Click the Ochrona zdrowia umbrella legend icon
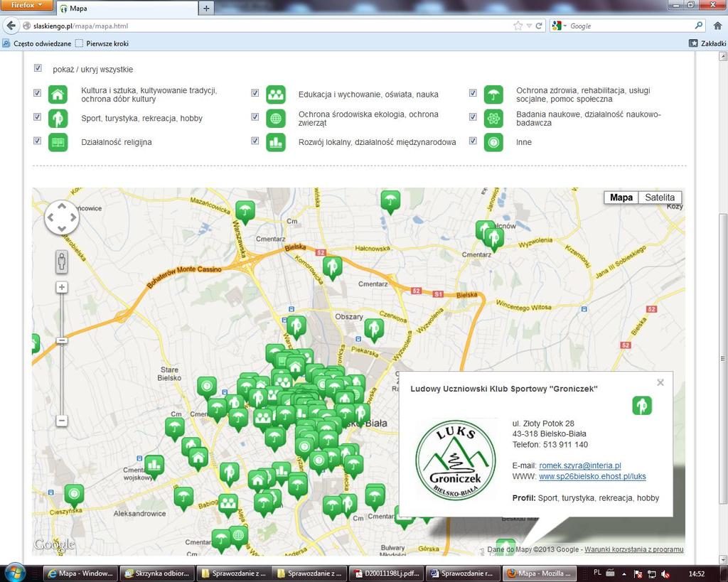This screenshot has height=582, width=728. pyautogui.click(x=493, y=95)
